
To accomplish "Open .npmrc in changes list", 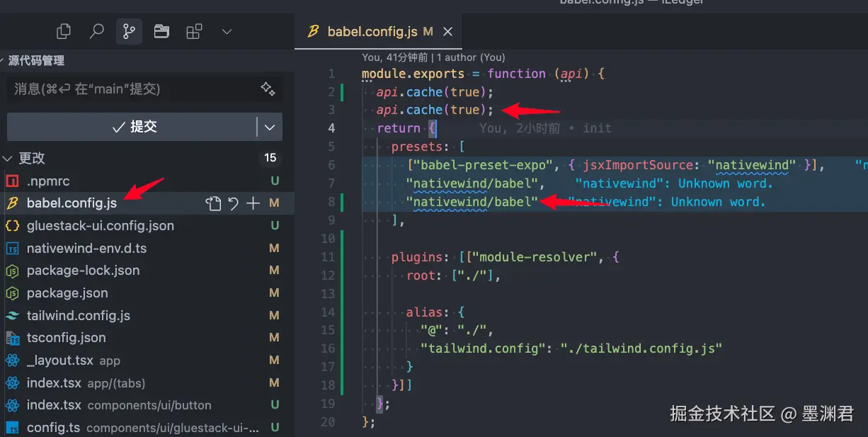I will [48, 181].
